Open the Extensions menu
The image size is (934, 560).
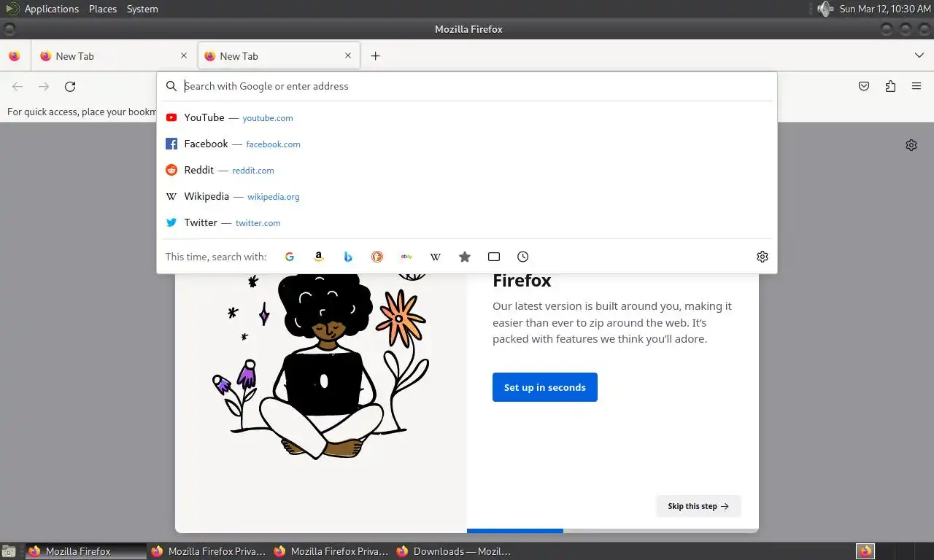(890, 87)
